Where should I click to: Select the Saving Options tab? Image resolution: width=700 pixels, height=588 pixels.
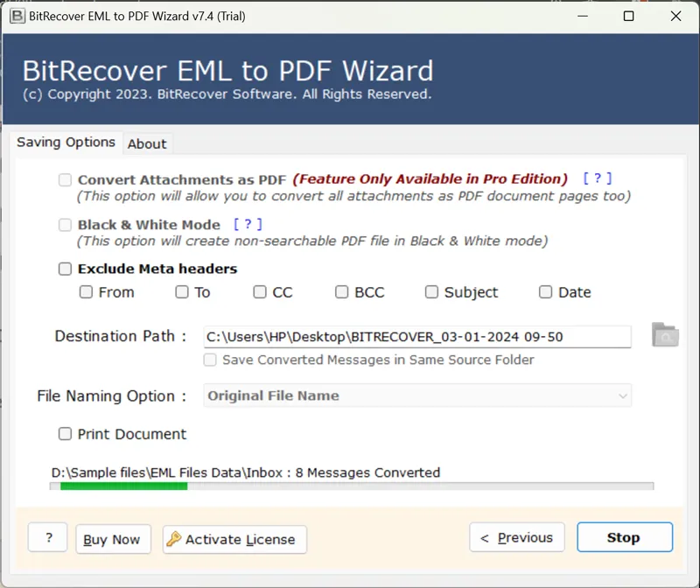pyautogui.click(x=66, y=143)
